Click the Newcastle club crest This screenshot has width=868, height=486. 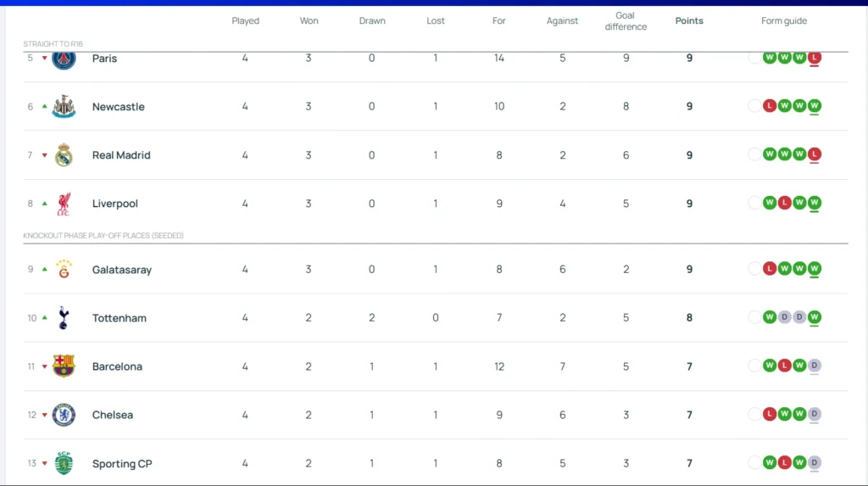tap(64, 106)
